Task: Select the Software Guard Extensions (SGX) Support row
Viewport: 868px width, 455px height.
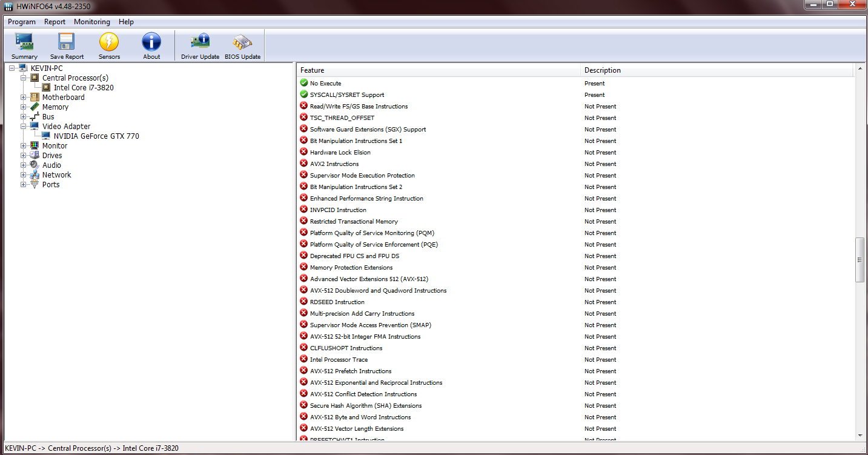Action: 575,129
